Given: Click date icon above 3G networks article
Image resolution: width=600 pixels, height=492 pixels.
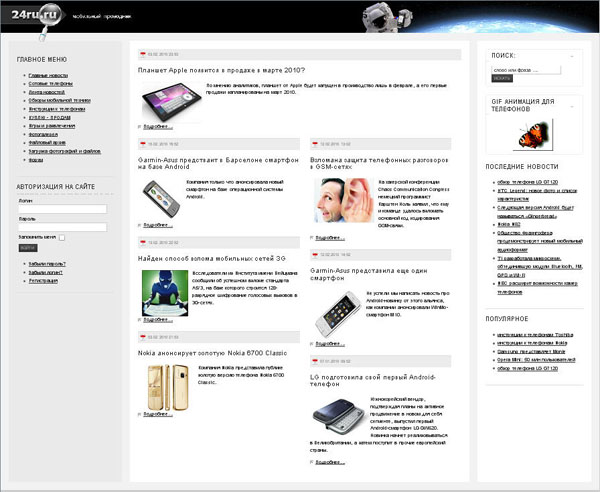Looking at the screenshot, I should click(x=143, y=243).
